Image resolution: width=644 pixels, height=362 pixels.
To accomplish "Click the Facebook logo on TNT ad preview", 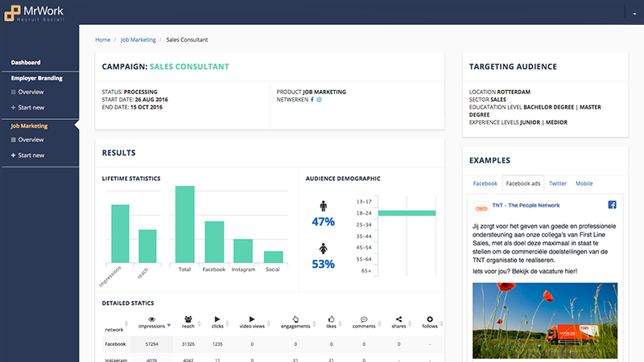I will pyautogui.click(x=612, y=205).
